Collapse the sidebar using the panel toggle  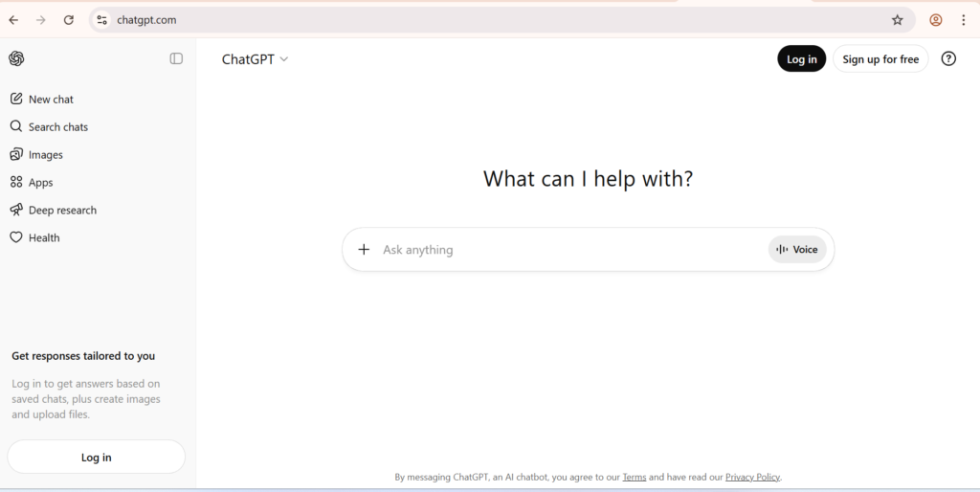(176, 58)
